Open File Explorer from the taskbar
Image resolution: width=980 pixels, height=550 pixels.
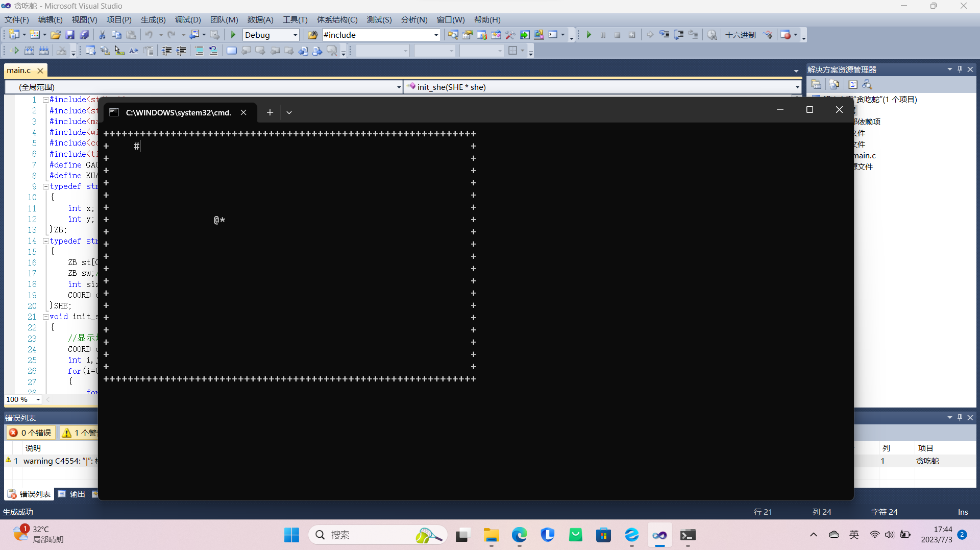click(492, 535)
